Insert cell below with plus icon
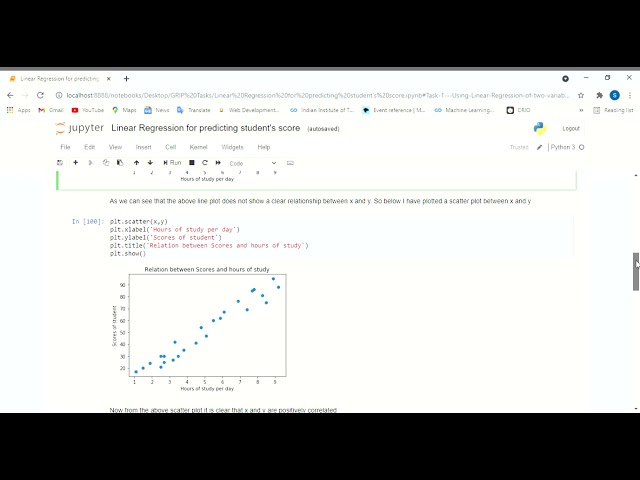 (x=76, y=163)
